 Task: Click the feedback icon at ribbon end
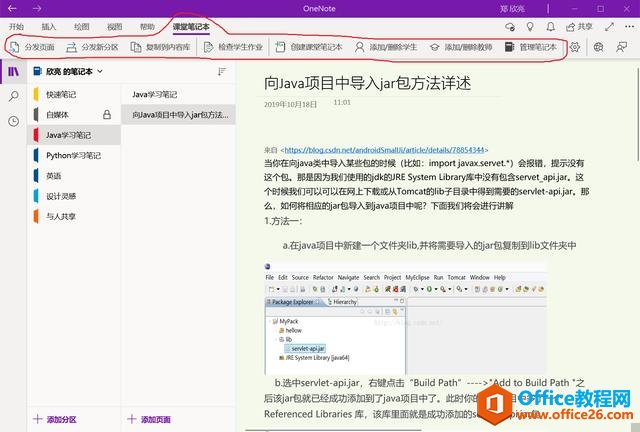(621, 47)
